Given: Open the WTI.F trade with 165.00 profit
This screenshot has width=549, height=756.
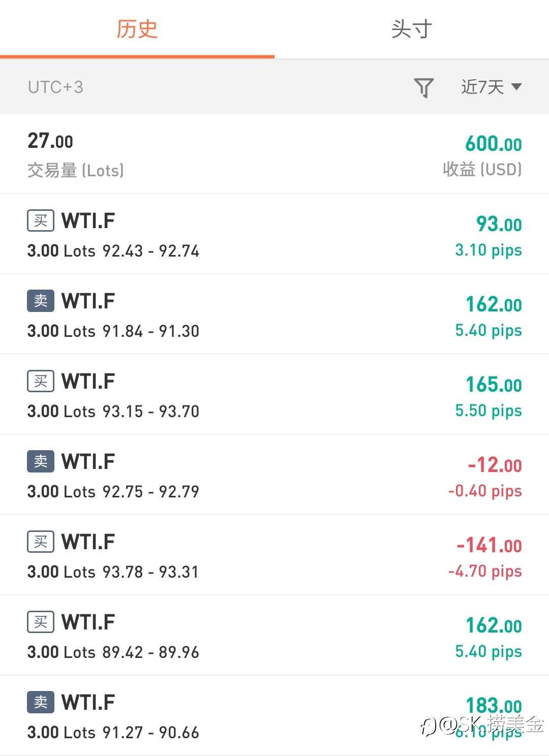Looking at the screenshot, I should pyautogui.click(x=274, y=394).
